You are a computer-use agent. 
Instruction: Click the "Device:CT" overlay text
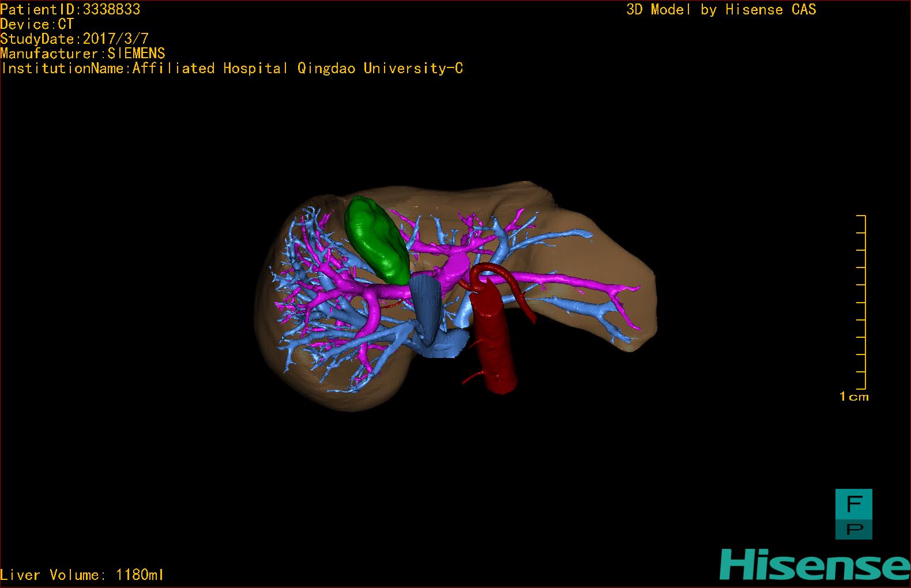pos(37,24)
